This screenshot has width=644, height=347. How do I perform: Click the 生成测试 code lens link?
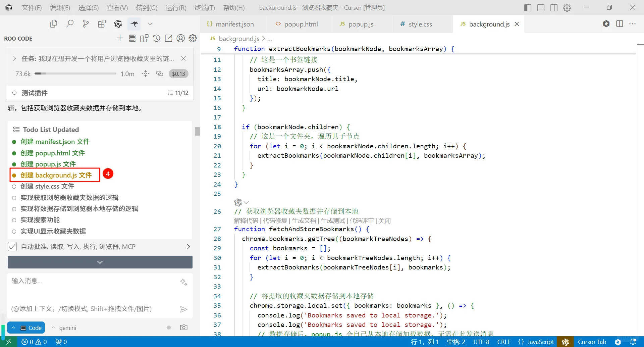[333, 220]
